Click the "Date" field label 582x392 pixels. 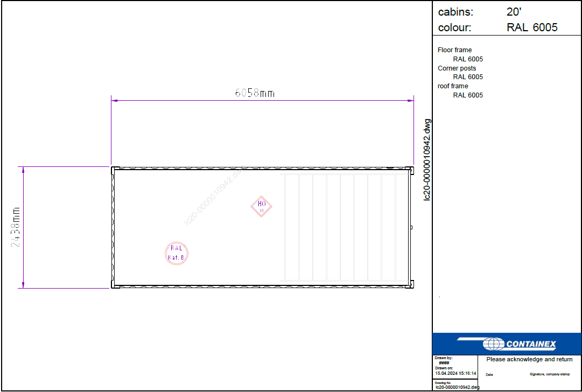point(489,375)
